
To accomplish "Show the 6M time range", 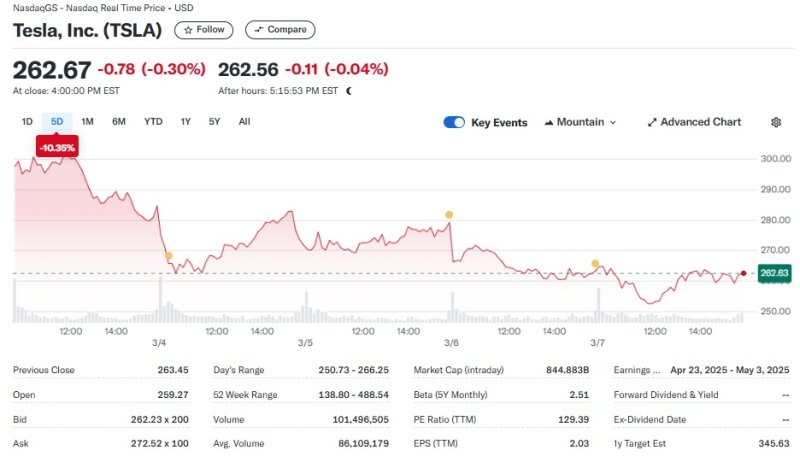I will click(119, 122).
